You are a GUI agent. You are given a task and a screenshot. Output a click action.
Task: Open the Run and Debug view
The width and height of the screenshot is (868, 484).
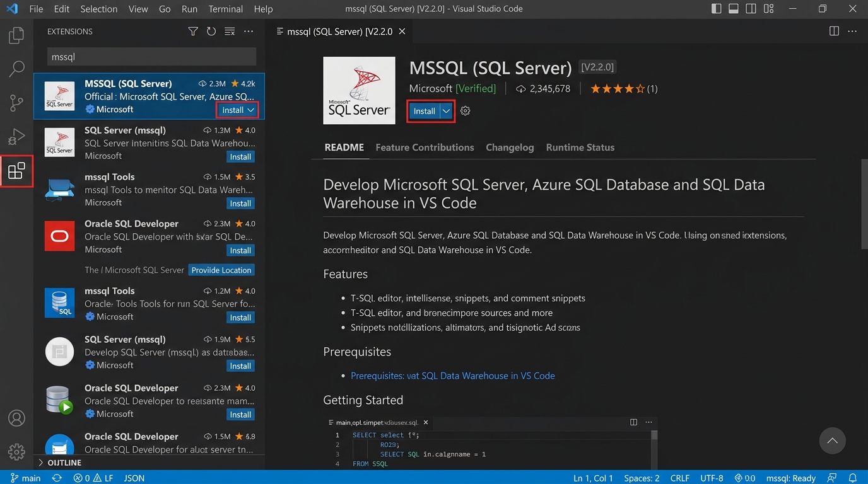click(16, 136)
